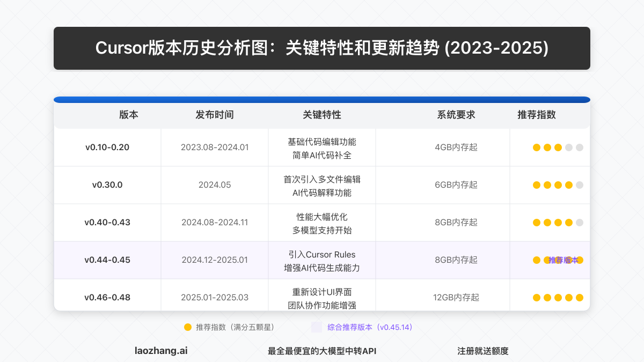This screenshot has width=644, height=362.
Task: Click first yellow rating dot in v0.40-0.43 row
Action: coord(537,223)
